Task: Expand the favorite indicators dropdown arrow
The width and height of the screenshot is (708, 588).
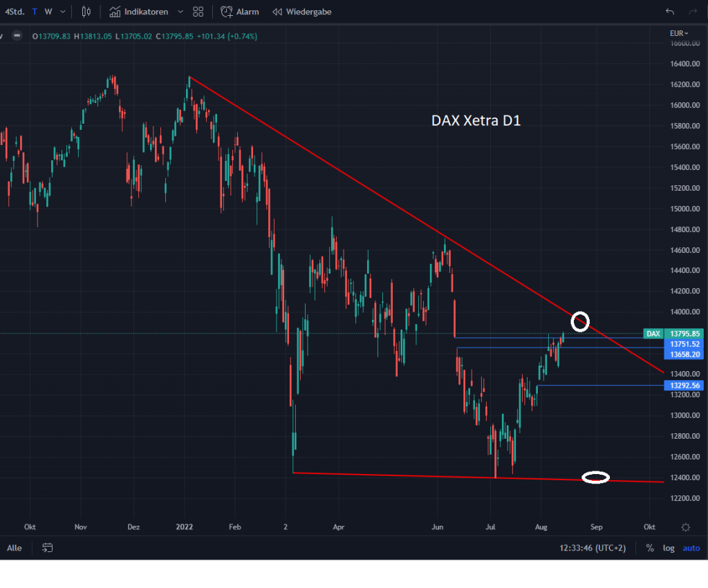Action: point(180,12)
